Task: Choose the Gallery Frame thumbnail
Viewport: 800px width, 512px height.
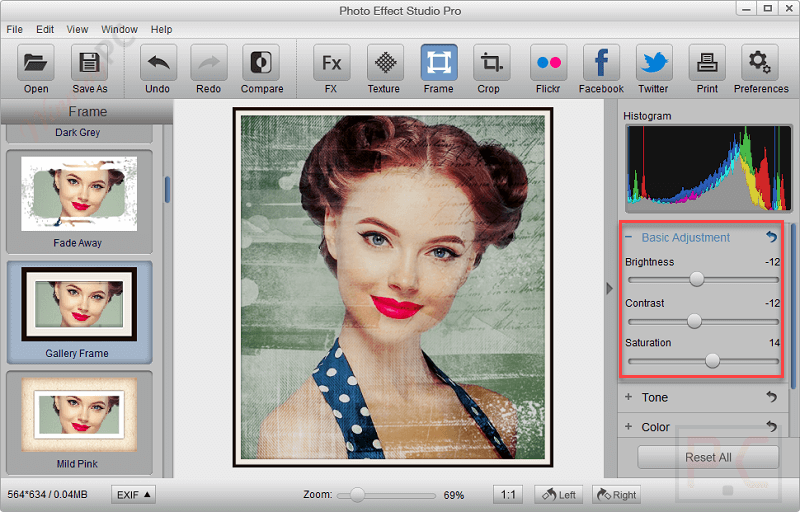Action: (x=79, y=312)
